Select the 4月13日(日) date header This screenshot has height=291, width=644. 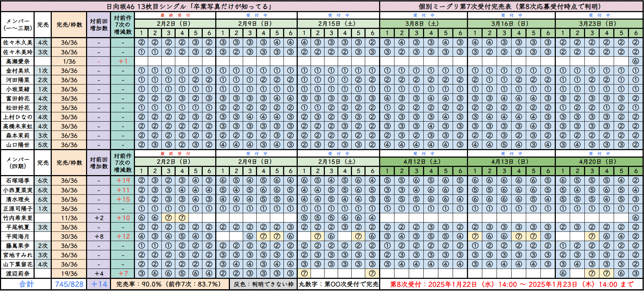point(511,162)
